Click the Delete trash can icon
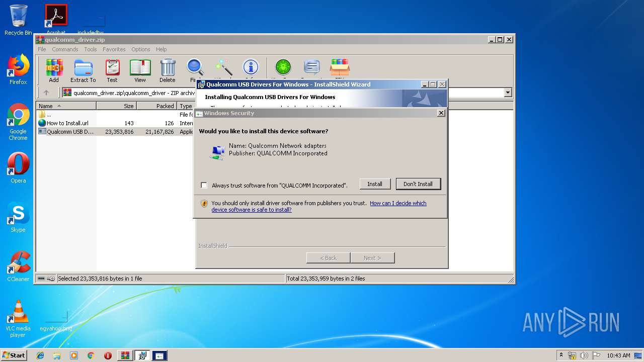The height and width of the screenshot is (362, 644). [168, 70]
